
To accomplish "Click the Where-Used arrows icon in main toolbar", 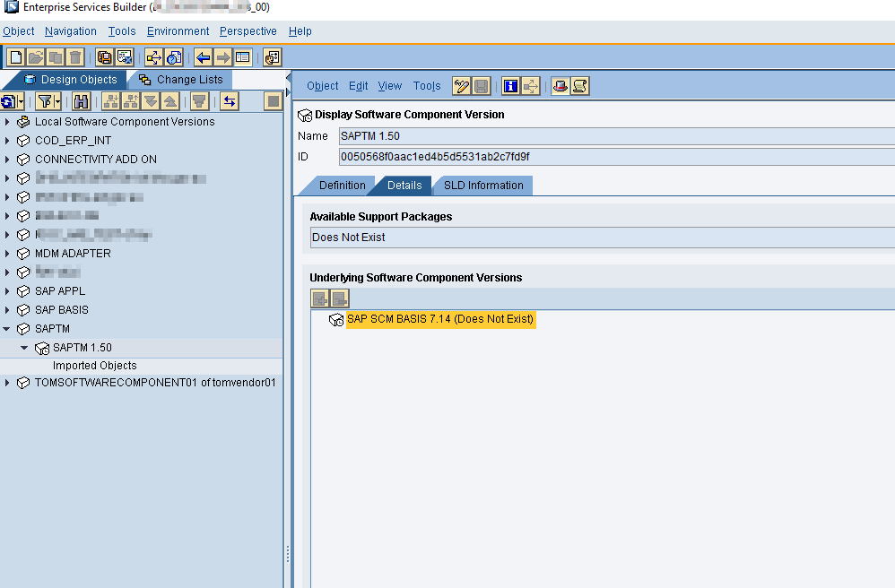I will (x=154, y=57).
